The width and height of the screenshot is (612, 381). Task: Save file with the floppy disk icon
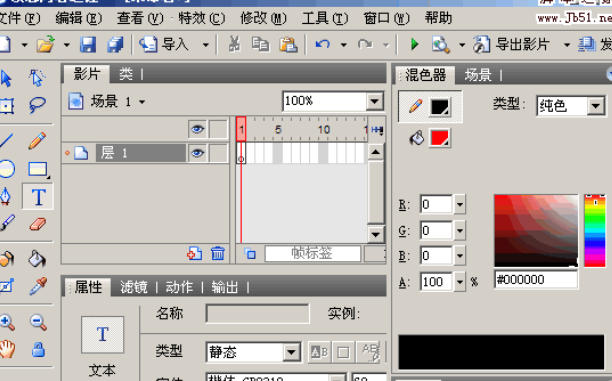point(88,45)
